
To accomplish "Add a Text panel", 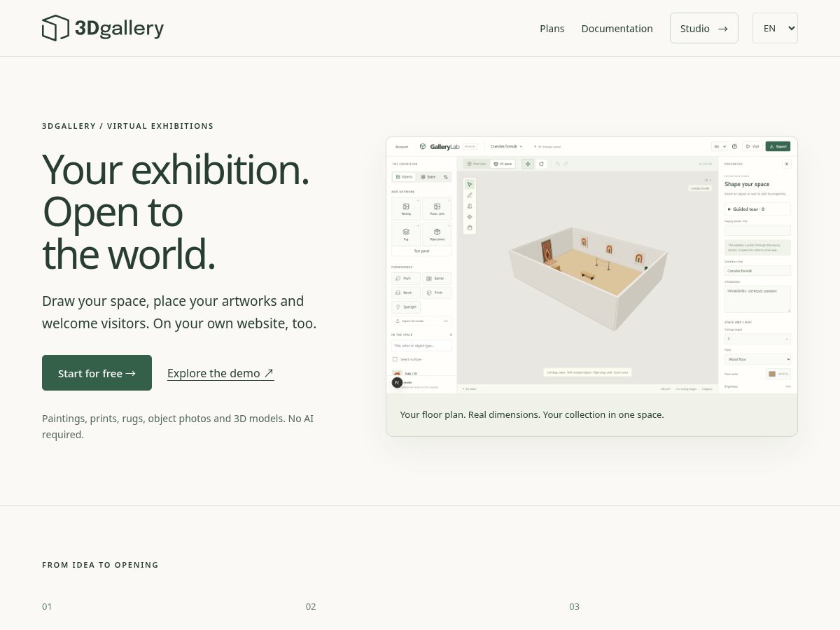I will coord(421,251).
